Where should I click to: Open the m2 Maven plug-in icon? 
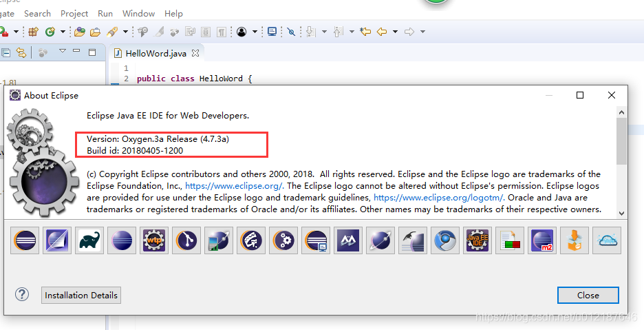pos(542,240)
